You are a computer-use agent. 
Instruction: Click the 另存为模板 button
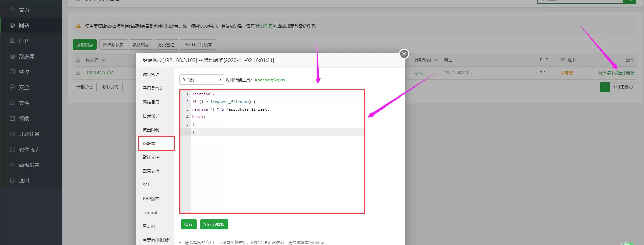[214, 224]
